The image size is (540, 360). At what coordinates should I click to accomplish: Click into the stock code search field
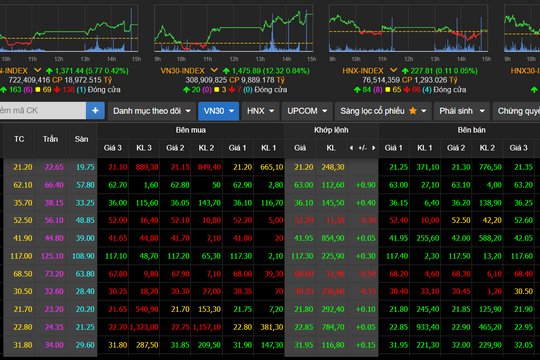(42, 111)
